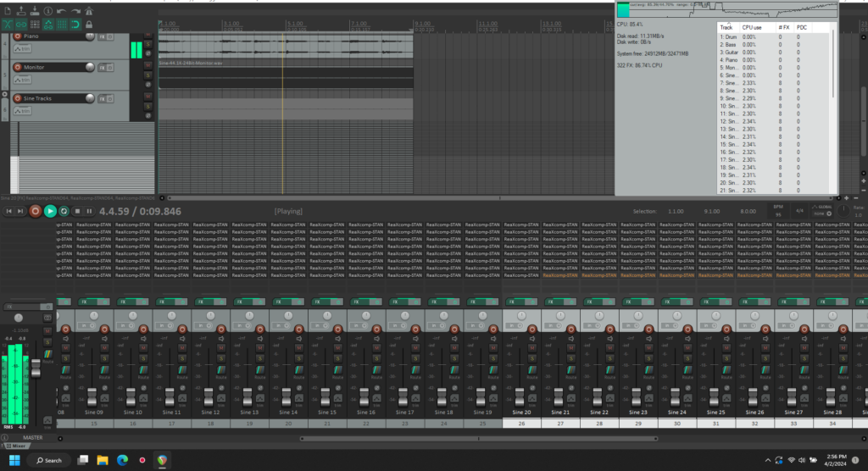Toggle grid lines button

[x=61, y=25]
